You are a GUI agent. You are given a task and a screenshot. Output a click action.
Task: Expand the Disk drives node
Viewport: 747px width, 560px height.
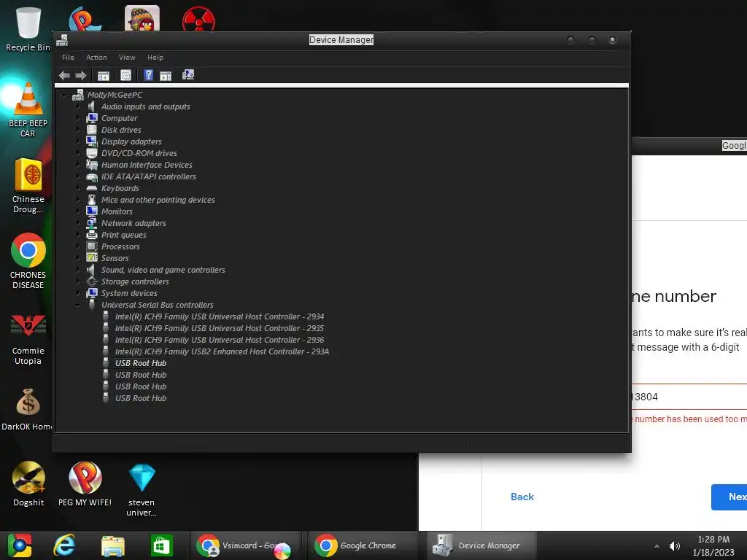click(x=78, y=130)
